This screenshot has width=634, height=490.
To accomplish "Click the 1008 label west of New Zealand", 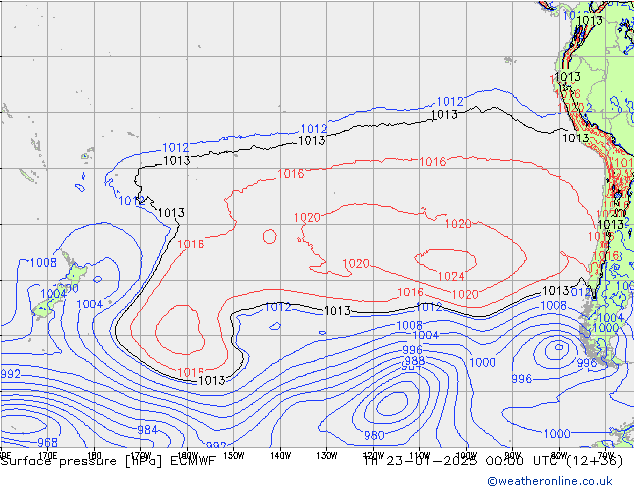I will pyautogui.click(x=43, y=263).
